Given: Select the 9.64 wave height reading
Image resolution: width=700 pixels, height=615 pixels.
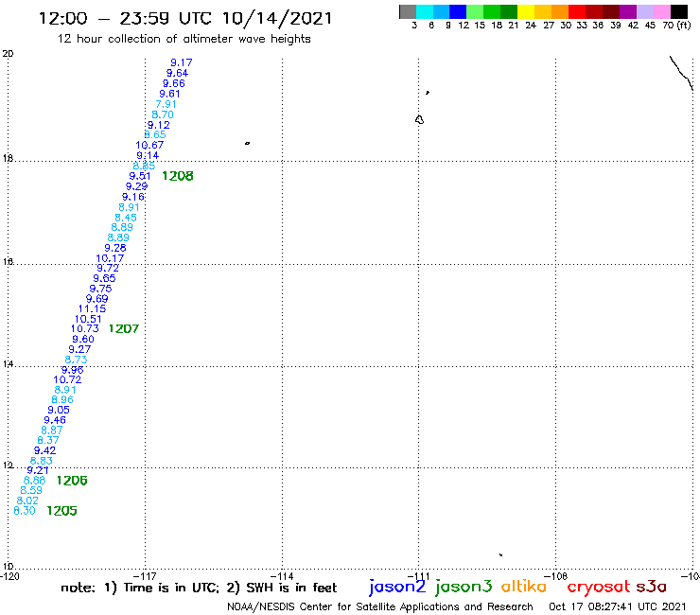Looking at the screenshot, I should click(x=177, y=73).
